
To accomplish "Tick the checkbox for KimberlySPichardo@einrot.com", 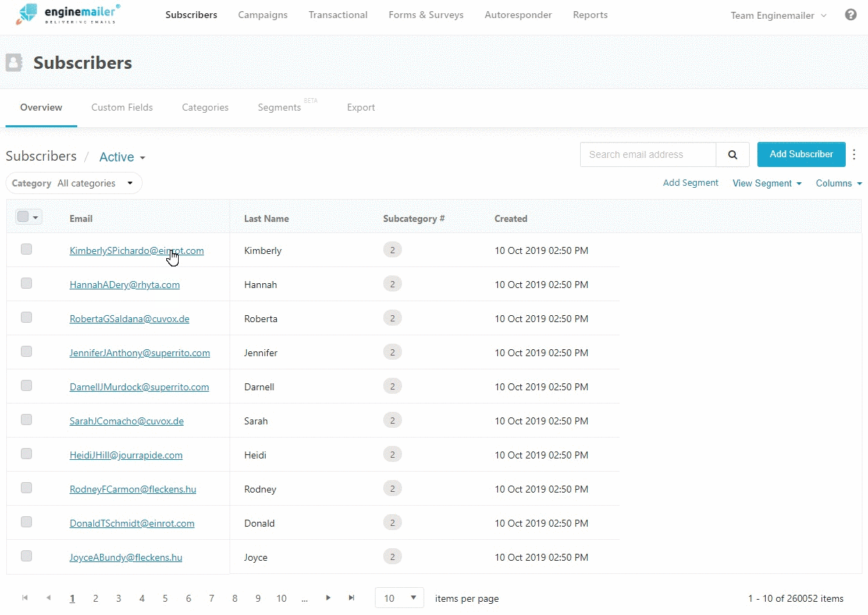I will pos(26,249).
